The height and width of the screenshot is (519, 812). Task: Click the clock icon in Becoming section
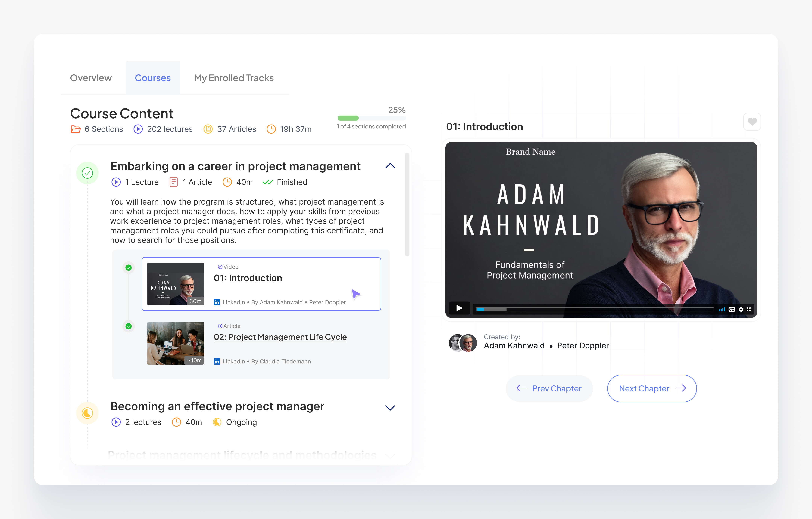pyautogui.click(x=176, y=422)
